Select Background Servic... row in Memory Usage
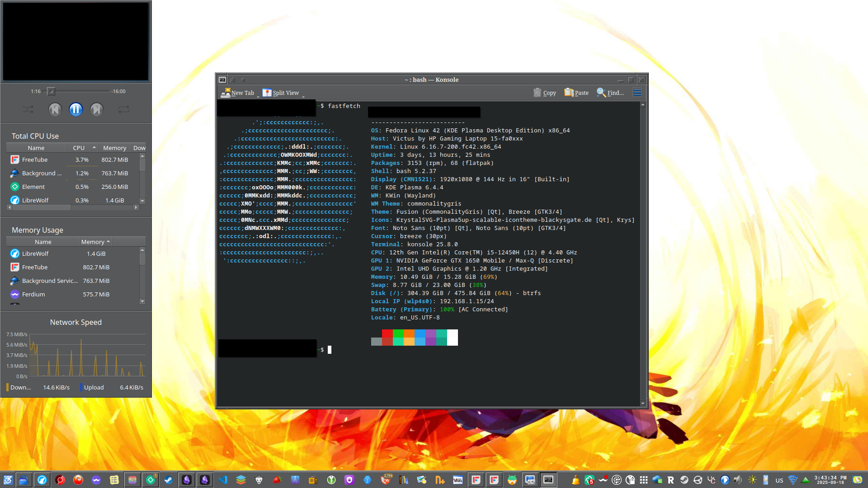This screenshot has height=488, width=868. [72, 281]
